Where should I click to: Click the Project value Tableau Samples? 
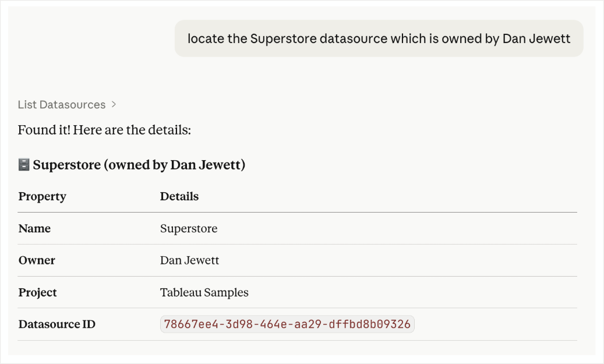pos(204,292)
